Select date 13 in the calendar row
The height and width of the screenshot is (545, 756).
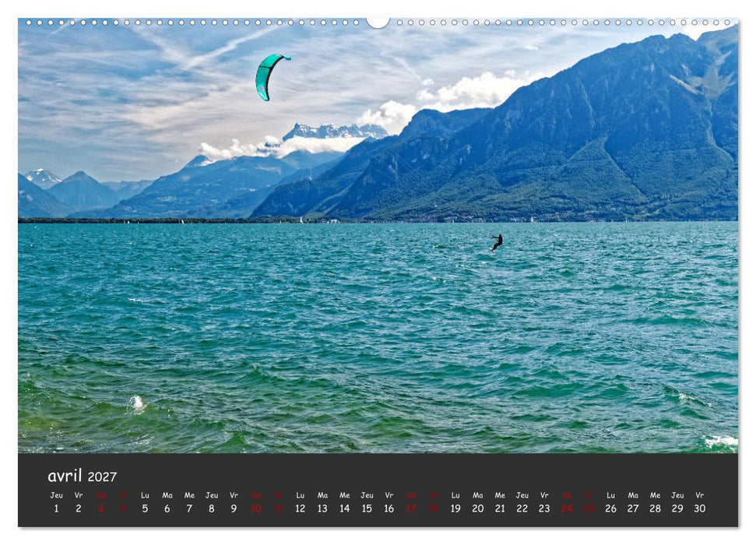coord(322,508)
